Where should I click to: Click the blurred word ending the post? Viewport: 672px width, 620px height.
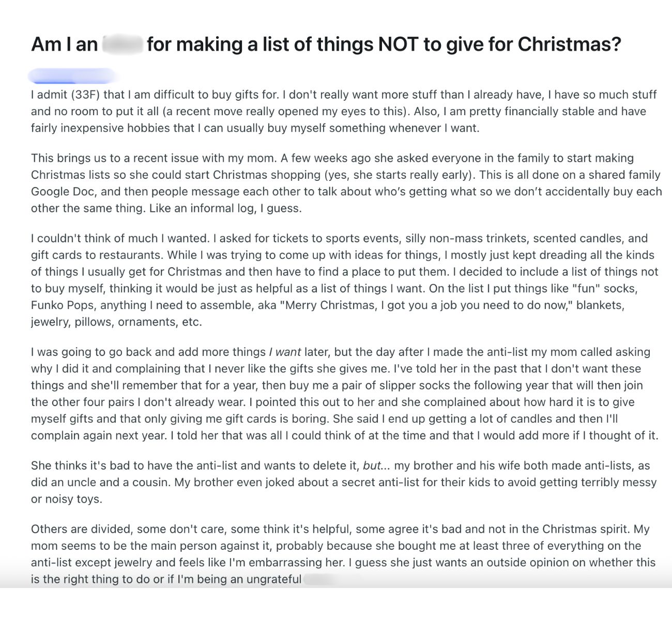pos(323,579)
